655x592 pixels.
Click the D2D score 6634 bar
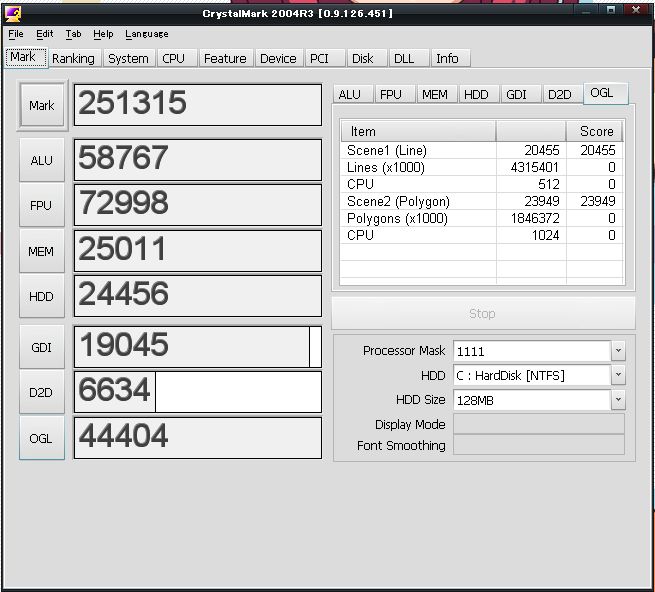(198, 392)
